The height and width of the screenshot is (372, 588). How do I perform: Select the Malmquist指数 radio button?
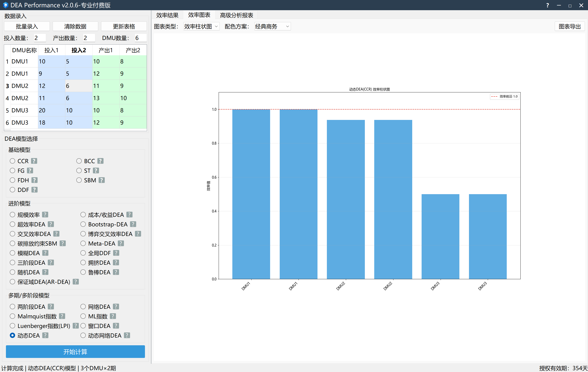click(12, 316)
